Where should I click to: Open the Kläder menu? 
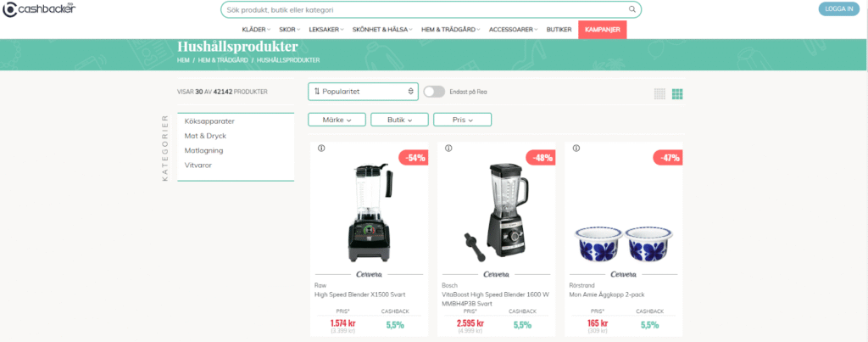[256, 30]
